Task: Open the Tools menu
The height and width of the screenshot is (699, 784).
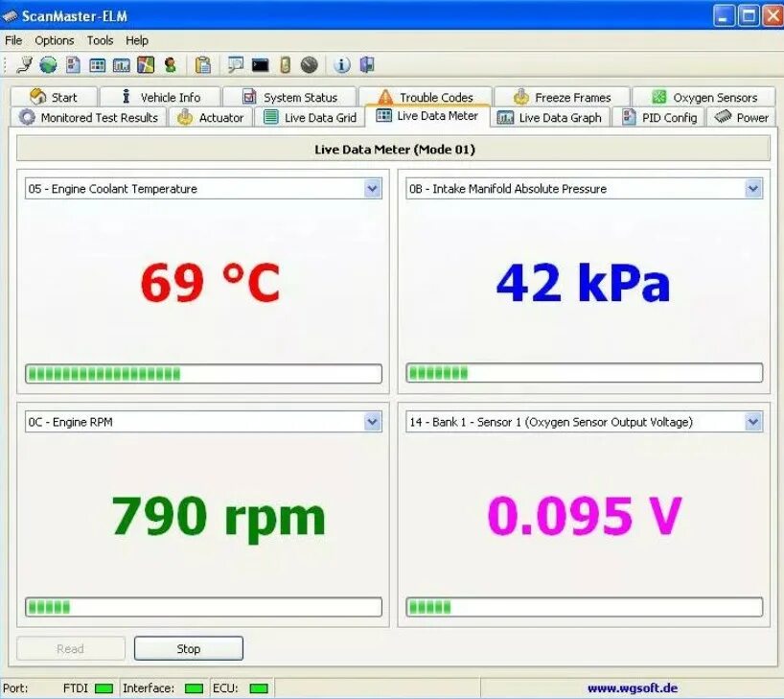Action: coord(100,40)
